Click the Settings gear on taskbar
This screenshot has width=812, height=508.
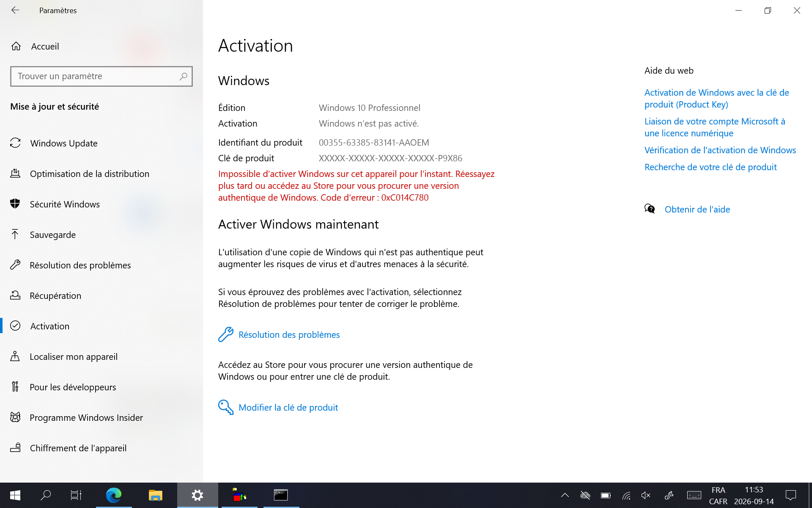198,495
